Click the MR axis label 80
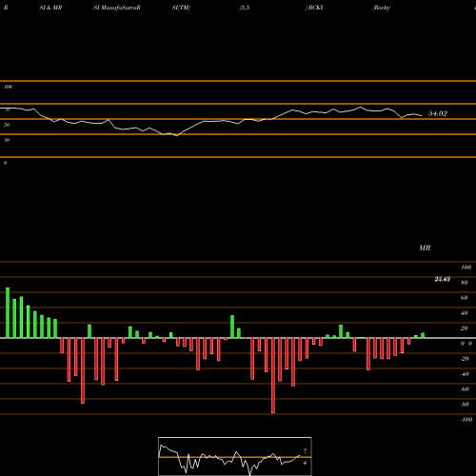 pos(465,283)
